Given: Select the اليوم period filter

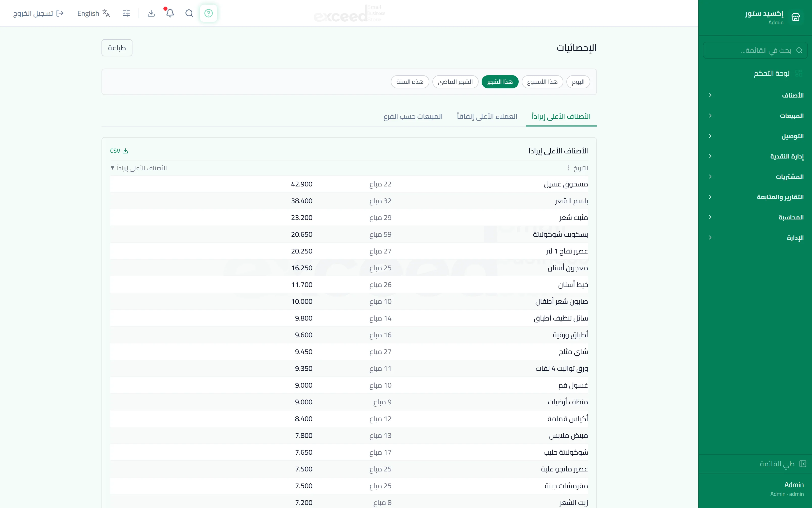Looking at the screenshot, I should click(578, 82).
